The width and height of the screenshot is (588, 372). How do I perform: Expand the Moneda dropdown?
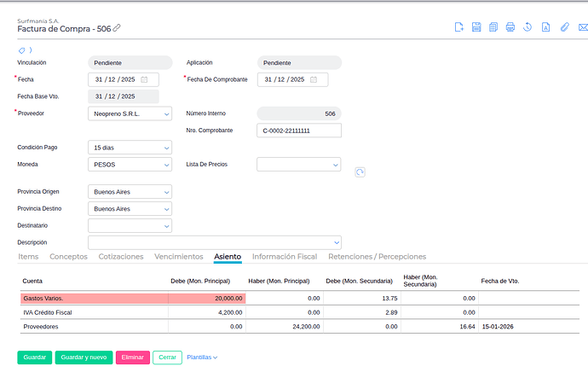130,165
